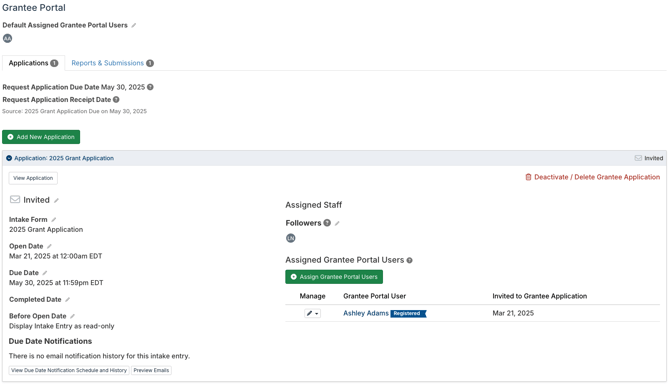This screenshot has height=385, width=670.
Task: Open Application: 2025 Grant Application header link
Action: (64, 158)
